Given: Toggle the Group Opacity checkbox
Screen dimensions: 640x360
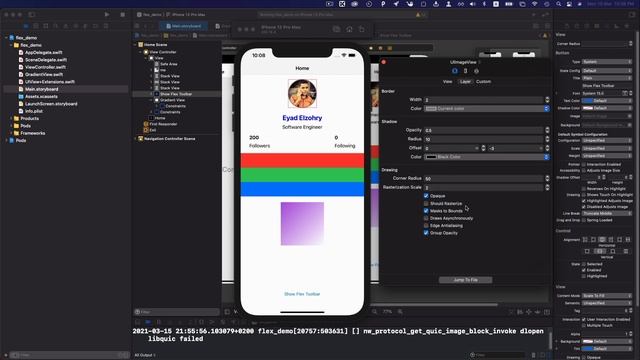Looking at the screenshot, I should click(426, 233).
